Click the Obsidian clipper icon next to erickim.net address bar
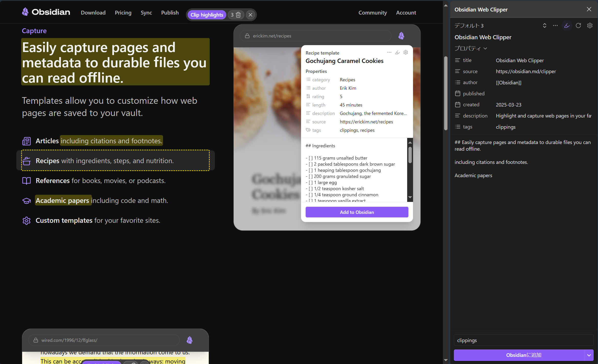The image size is (598, 364). [x=401, y=36]
